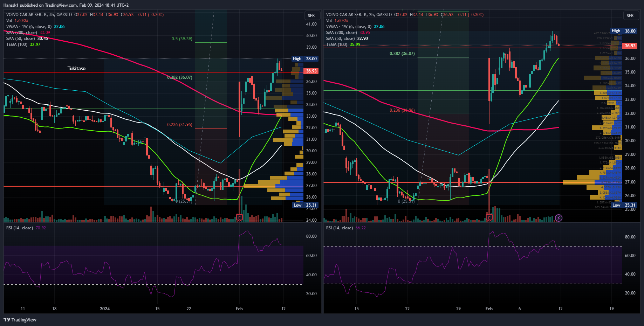Click current price 36.93 tag on 4h chart
Image resolution: width=644 pixels, height=326 pixels.
point(311,71)
